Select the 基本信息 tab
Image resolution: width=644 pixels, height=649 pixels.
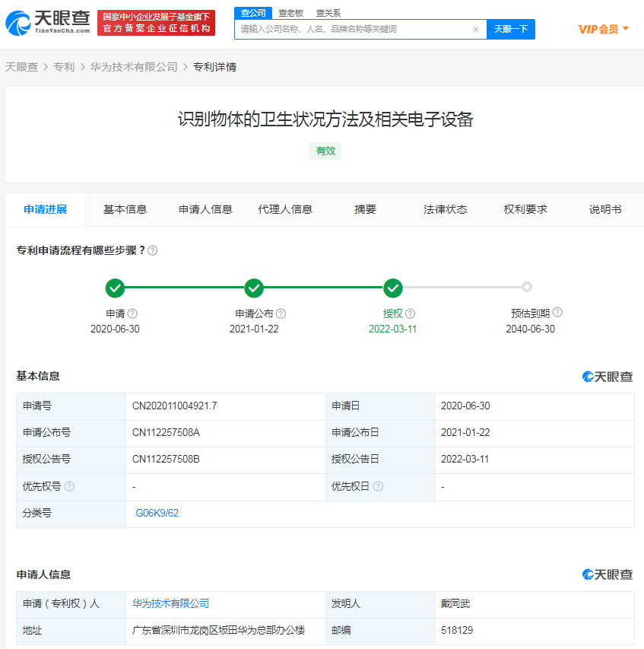[125, 209]
